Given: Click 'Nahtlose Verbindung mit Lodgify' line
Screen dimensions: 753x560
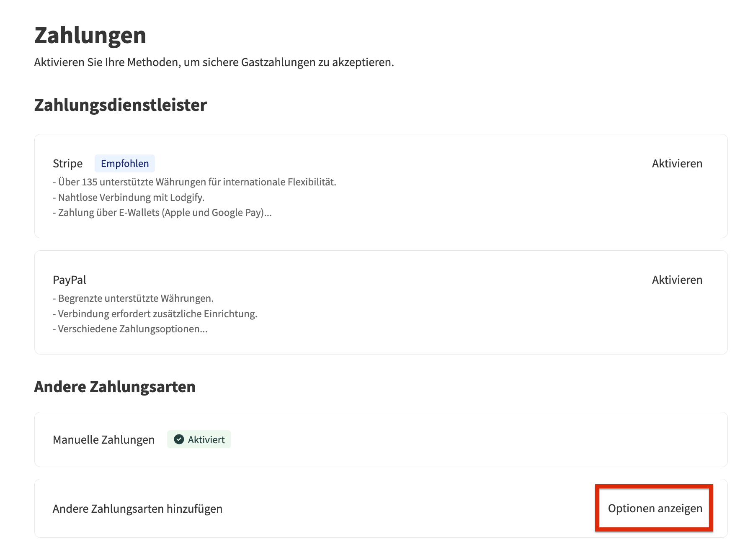Looking at the screenshot, I should pyautogui.click(x=129, y=198).
